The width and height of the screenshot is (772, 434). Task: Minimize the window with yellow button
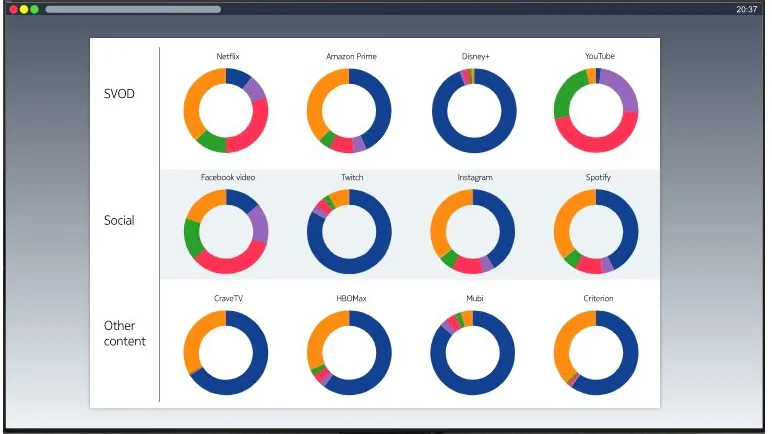24,9
